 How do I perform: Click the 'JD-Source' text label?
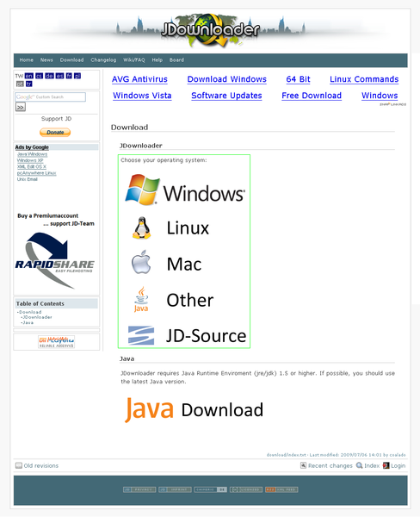tap(207, 336)
